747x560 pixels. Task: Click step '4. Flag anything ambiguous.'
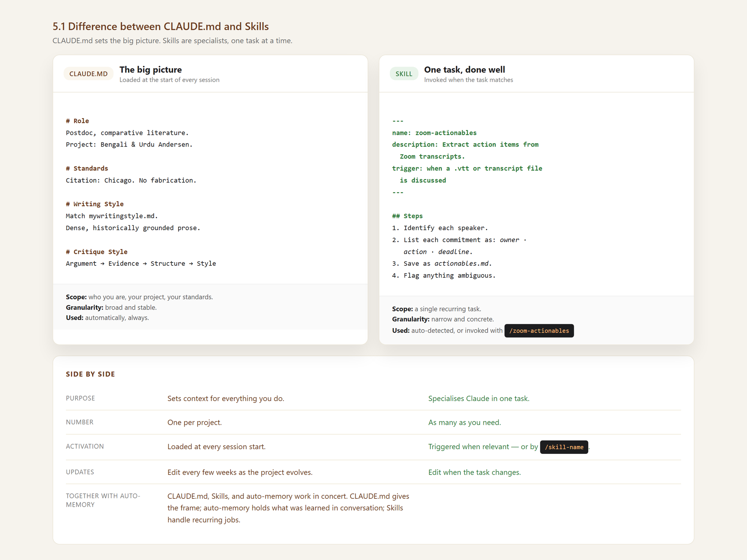[444, 276]
